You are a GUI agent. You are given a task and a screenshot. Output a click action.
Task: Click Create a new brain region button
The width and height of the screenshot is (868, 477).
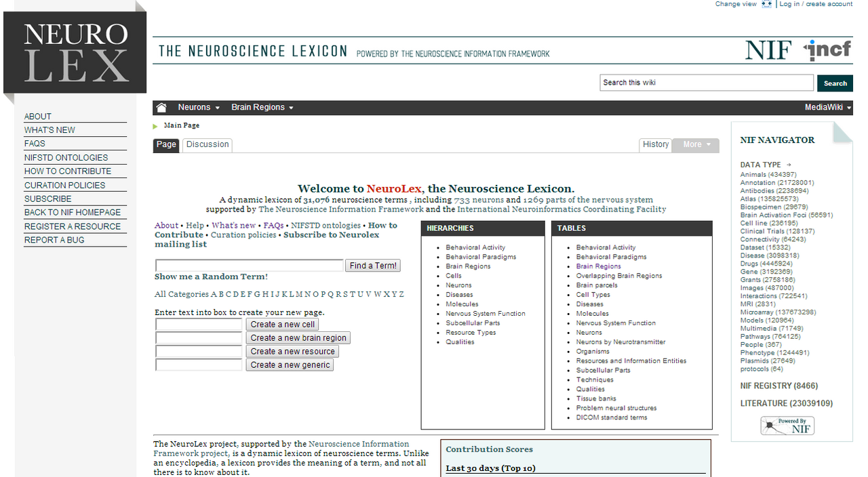[x=298, y=338]
